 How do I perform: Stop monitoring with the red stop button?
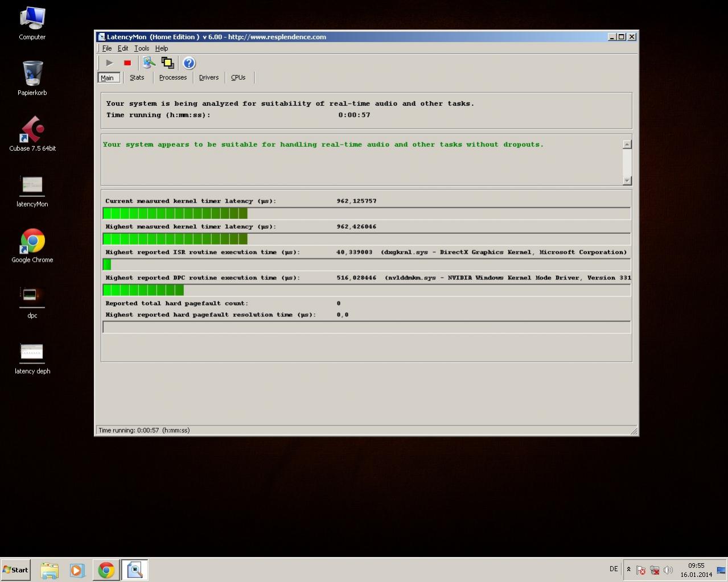[127, 63]
